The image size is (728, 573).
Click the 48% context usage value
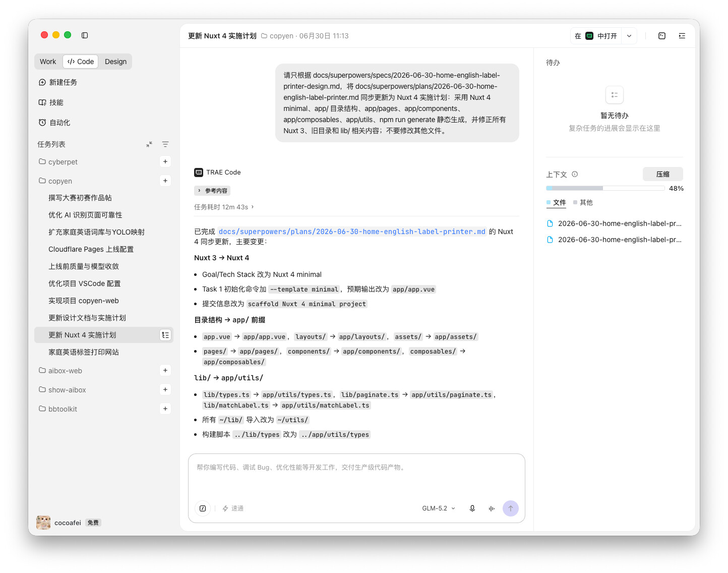(x=676, y=188)
